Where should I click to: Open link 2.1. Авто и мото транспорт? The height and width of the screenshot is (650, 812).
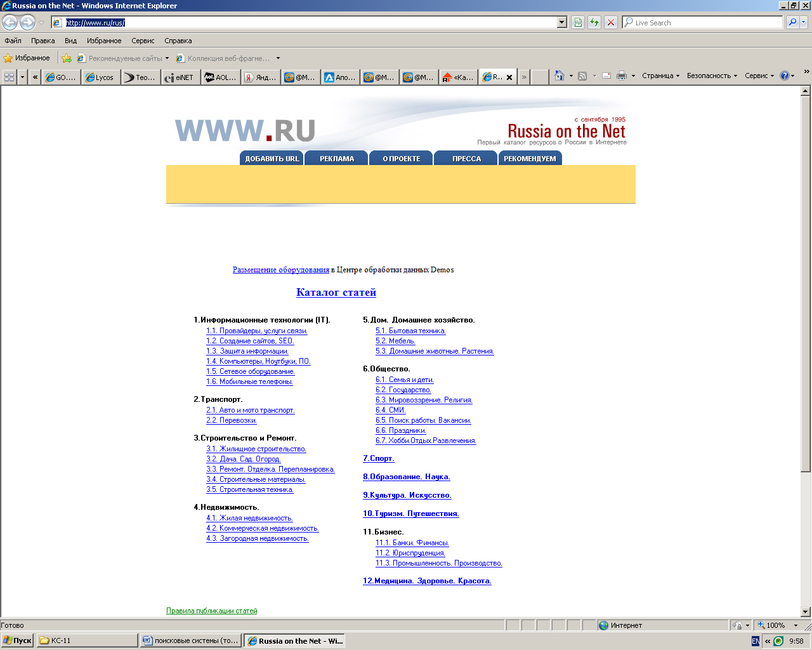click(x=251, y=410)
